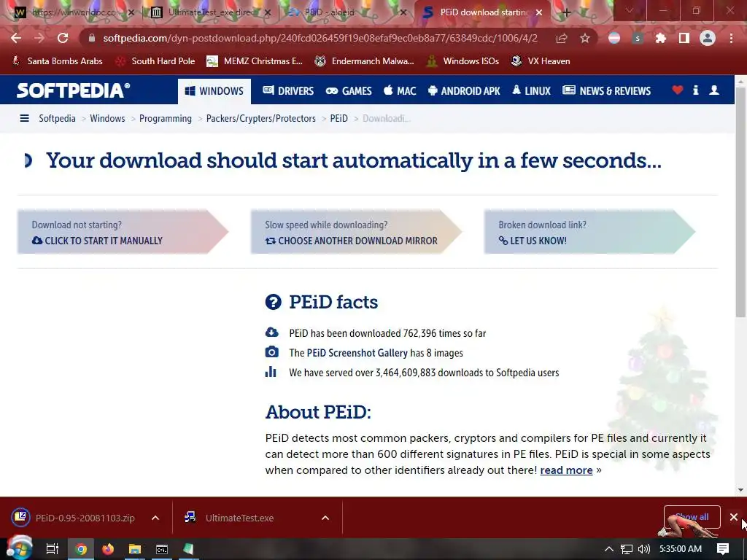747x560 pixels.
Task: Go back using the browser back arrow
Action: (x=16, y=38)
